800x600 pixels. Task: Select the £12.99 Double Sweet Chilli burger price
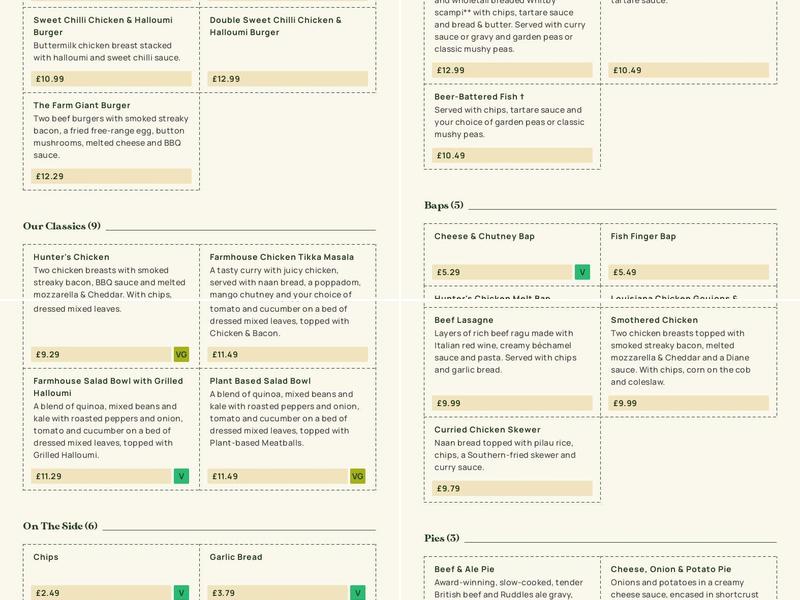[x=288, y=79]
